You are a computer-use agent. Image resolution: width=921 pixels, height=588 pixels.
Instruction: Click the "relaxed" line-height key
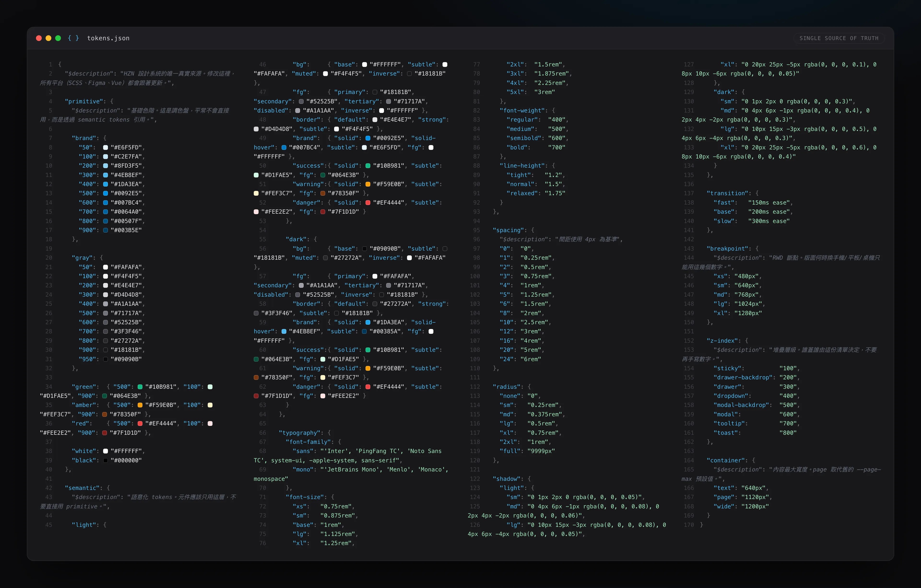[x=522, y=194]
